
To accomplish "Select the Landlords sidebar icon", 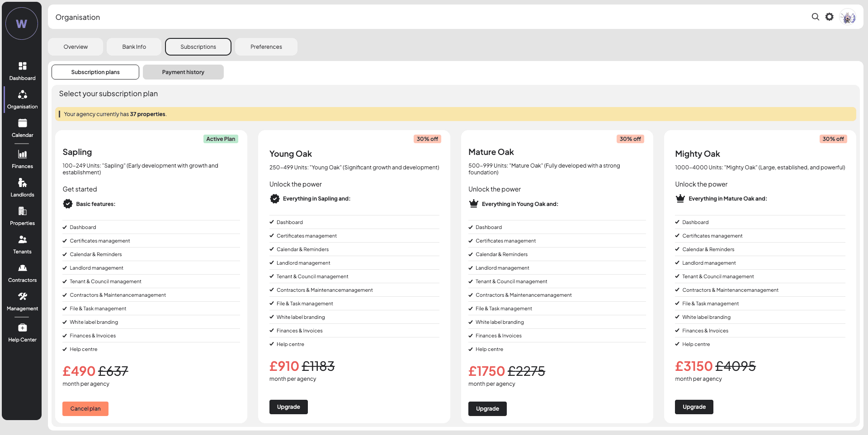I will 22,183.
